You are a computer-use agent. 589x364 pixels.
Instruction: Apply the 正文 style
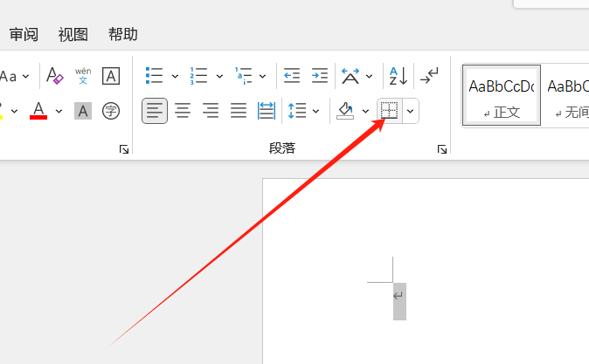pyautogui.click(x=501, y=95)
